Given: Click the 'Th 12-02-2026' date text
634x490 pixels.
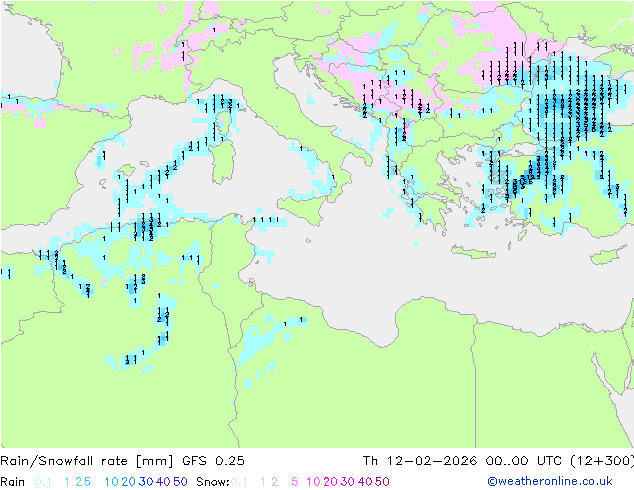Looking at the screenshot, I should click(x=420, y=461).
